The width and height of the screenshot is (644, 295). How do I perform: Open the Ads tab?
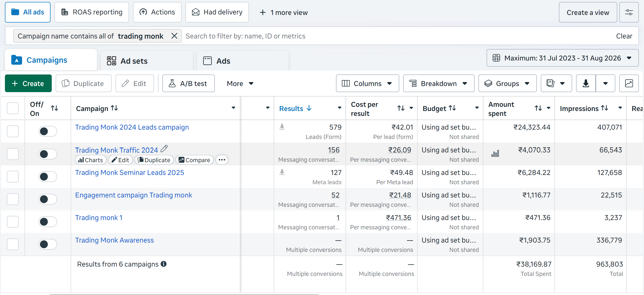(x=243, y=61)
